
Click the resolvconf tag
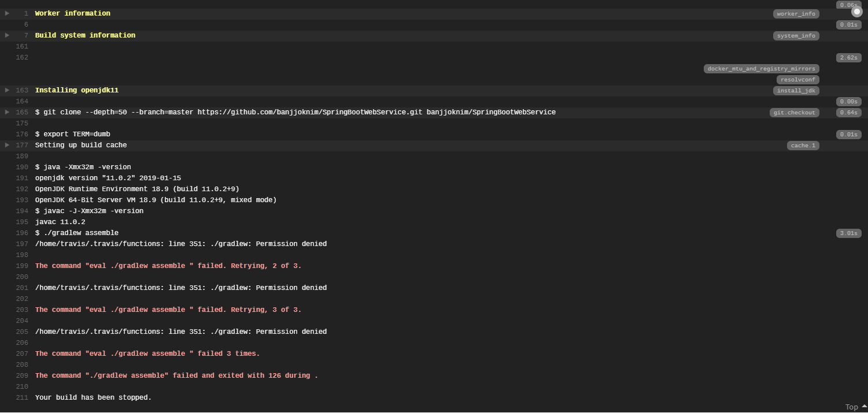[x=797, y=80]
